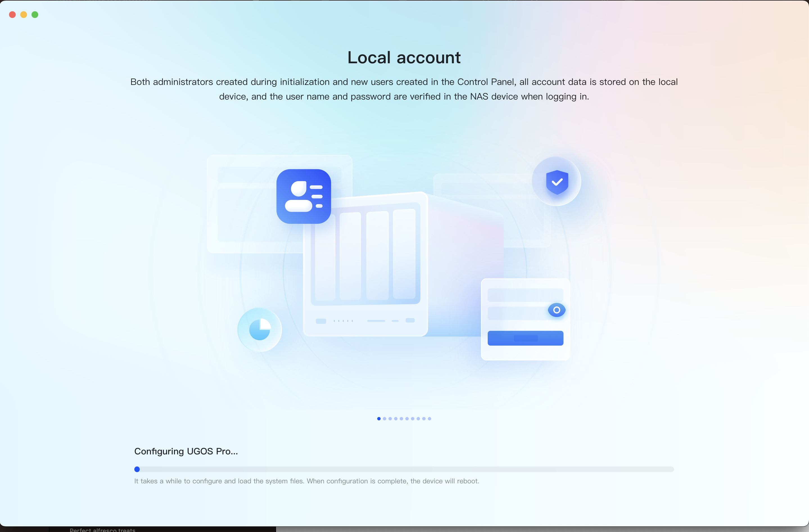809x532 pixels.
Task: Open the sixth carousel page dot
Action: click(x=407, y=418)
